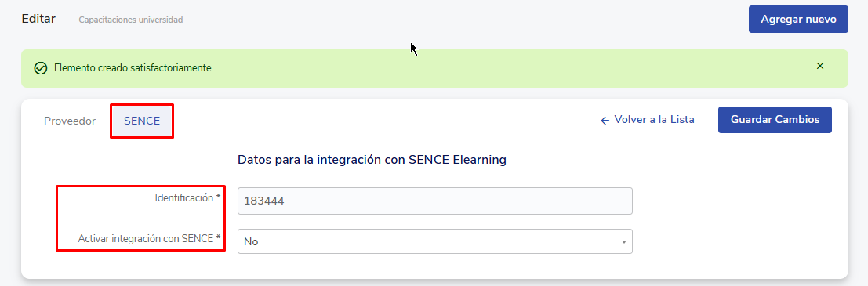
Task: Click the empty area of the green alert banner
Action: coord(498,69)
